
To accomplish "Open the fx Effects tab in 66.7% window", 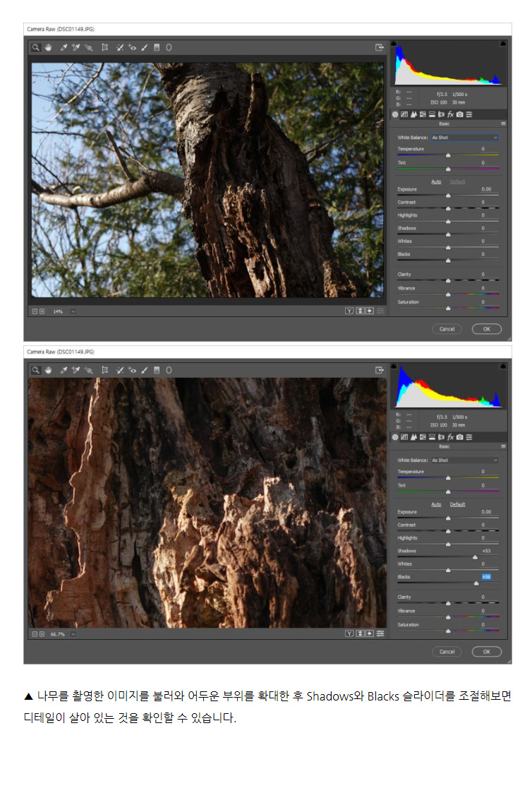I will pyautogui.click(x=450, y=438).
